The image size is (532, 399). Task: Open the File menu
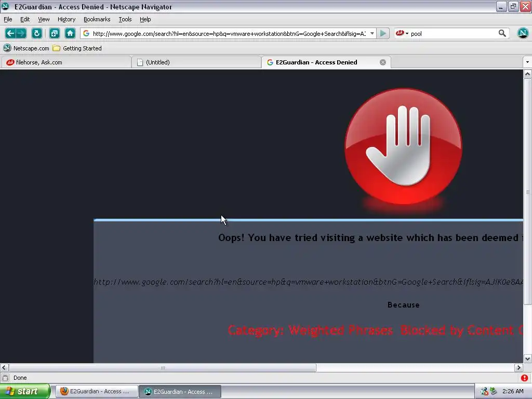pos(8,19)
